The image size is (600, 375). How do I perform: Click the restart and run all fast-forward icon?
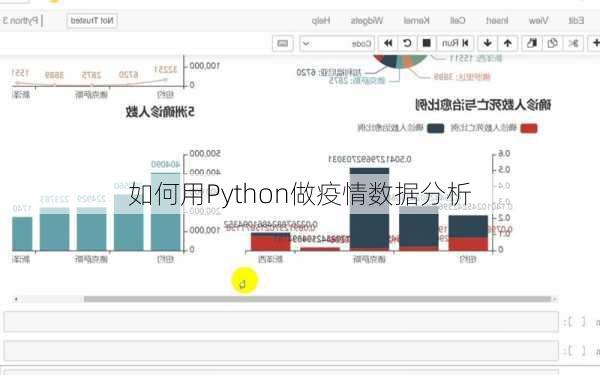(x=388, y=43)
